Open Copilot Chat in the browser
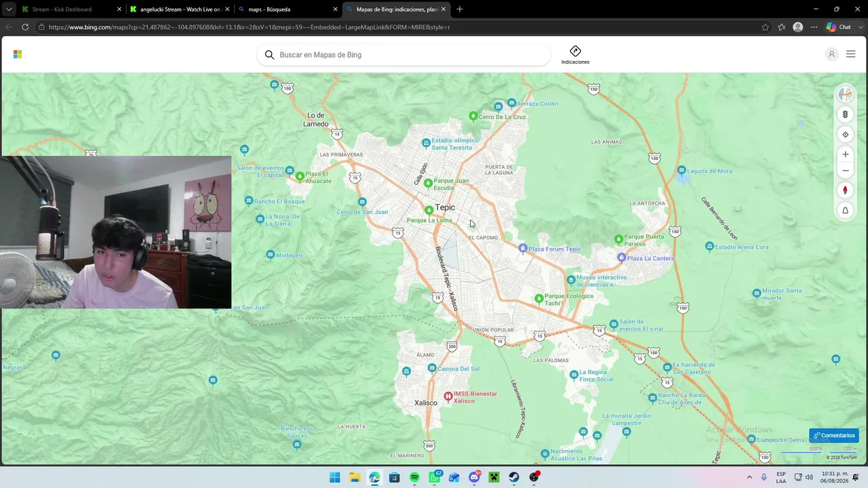The image size is (868, 488). pyautogui.click(x=839, y=27)
